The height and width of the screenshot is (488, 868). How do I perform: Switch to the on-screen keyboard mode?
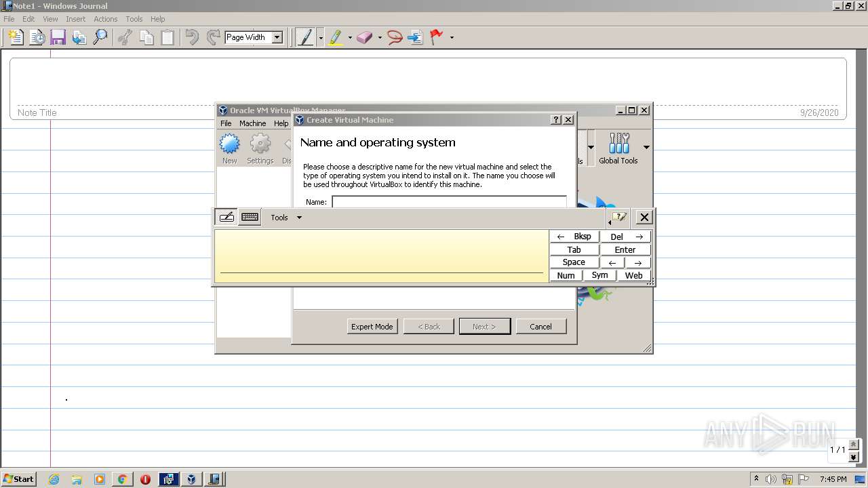[x=250, y=217]
